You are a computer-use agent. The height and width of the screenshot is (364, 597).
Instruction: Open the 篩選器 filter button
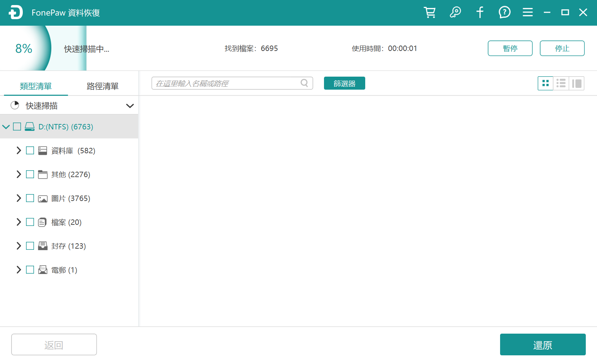coord(345,83)
